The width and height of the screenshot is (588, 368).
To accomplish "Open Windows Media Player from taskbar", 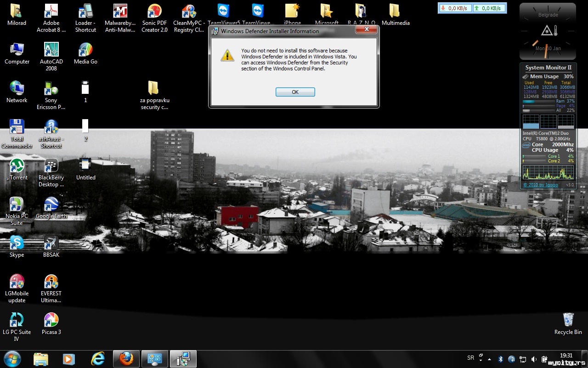I will point(69,359).
